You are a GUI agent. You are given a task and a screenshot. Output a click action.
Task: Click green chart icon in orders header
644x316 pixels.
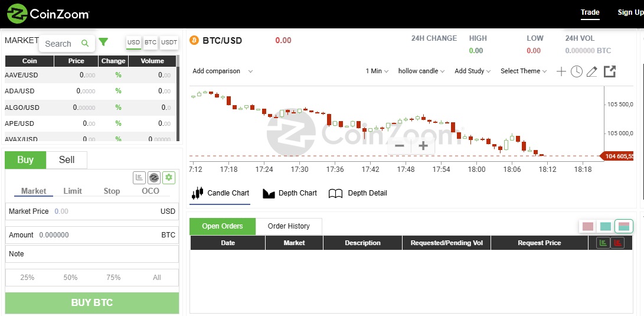603,243
